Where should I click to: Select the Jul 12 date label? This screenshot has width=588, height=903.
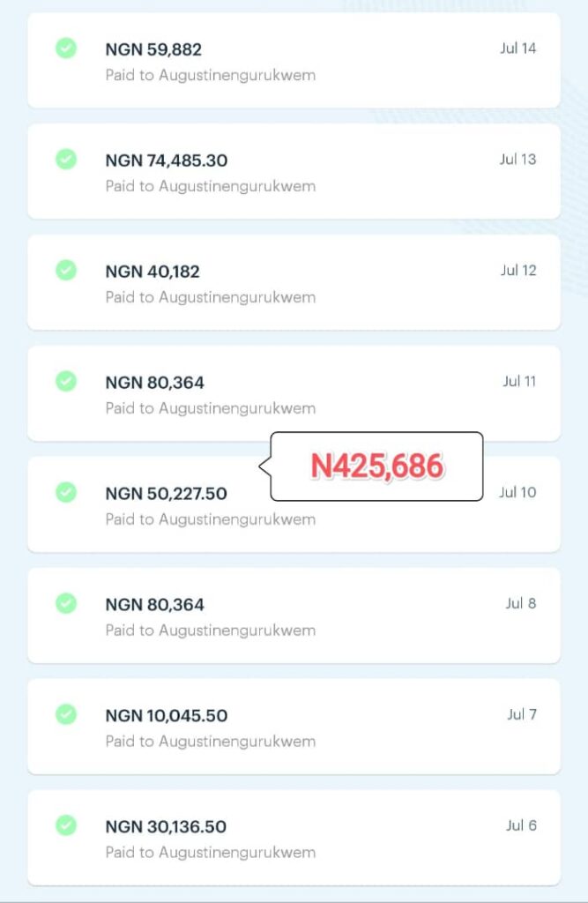tap(518, 270)
